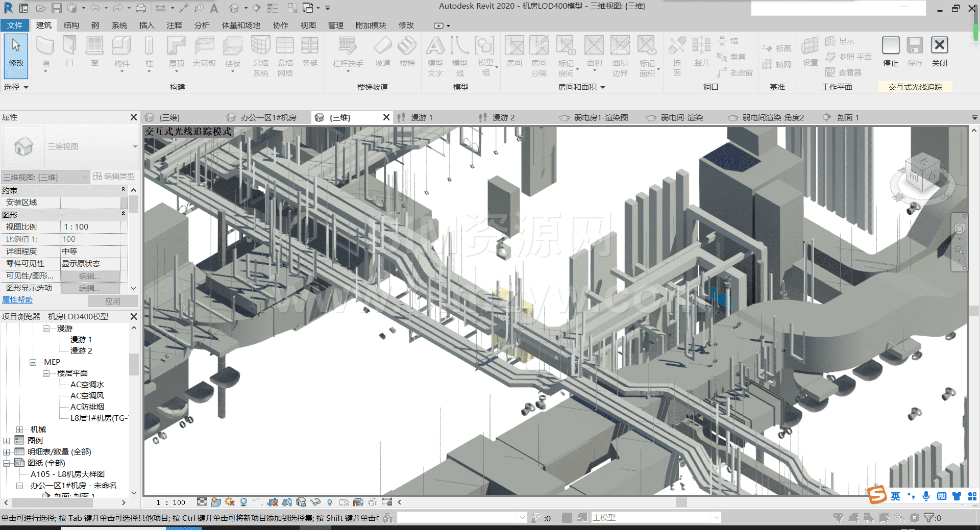Click the Print icon in quick access toolbar

141,8
